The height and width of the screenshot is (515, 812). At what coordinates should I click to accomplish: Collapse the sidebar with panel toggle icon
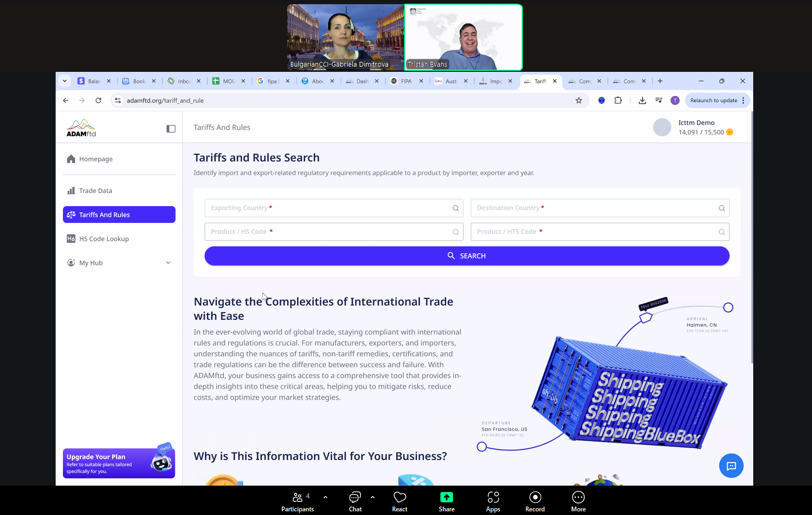(171, 128)
